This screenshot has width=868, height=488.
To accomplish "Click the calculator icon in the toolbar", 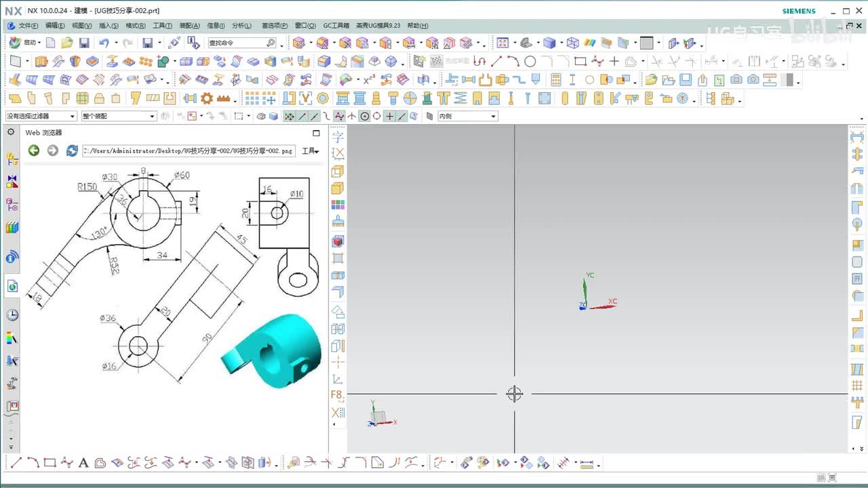I will [x=556, y=80].
